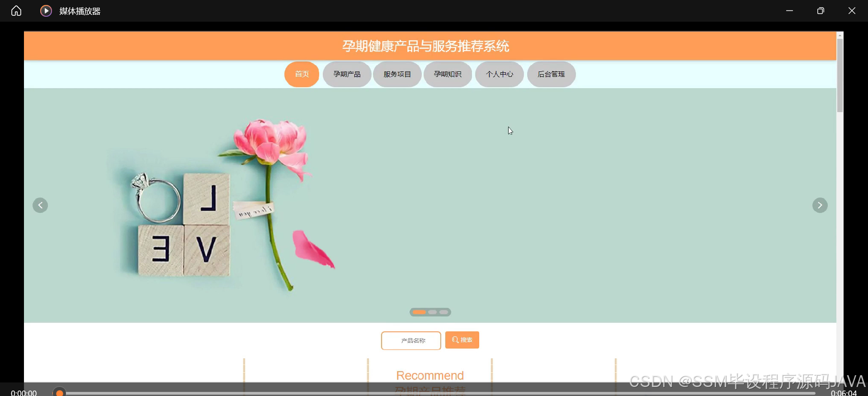Click the Recommend heading text
The width and height of the screenshot is (868, 396).
(430, 376)
